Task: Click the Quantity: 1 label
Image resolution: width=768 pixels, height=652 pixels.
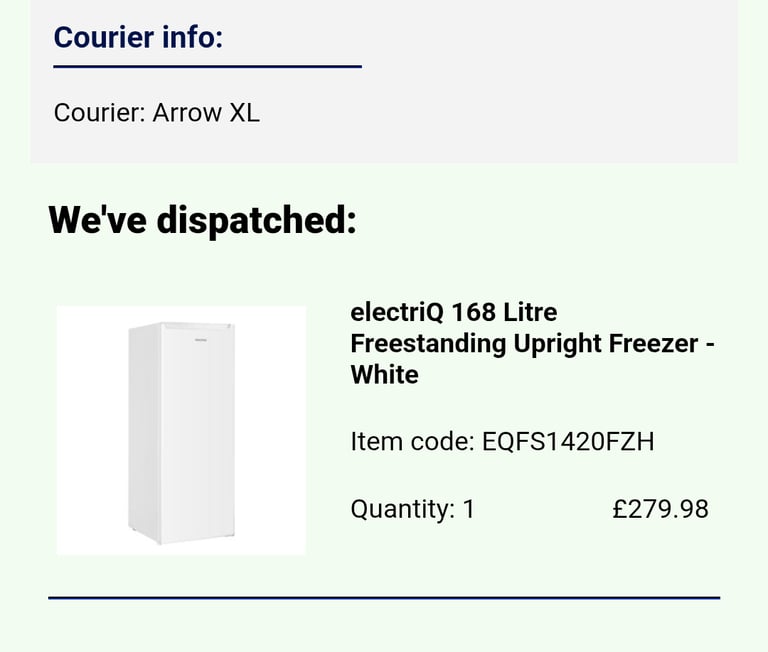Action: click(x=413, y=509)
